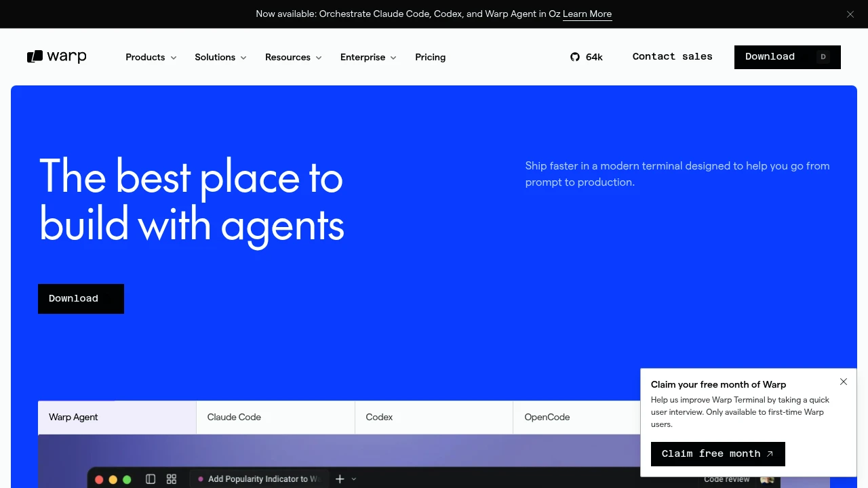Open the chevron next to new tab plus
868x488 pixels.
[353, 479]
